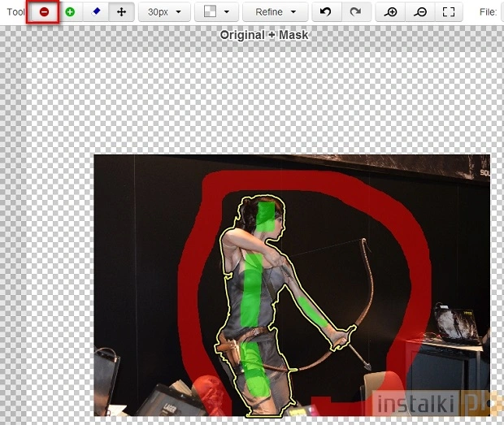The image size is (504, 425).
Task: Open the background color picker dropdown
Action: pyautogui.click(x=217, y=12)
